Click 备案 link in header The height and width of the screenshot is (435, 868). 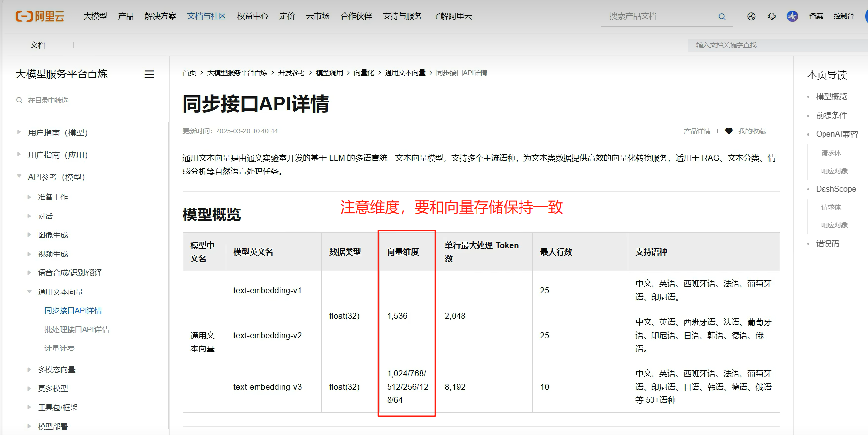coord(816,16)
